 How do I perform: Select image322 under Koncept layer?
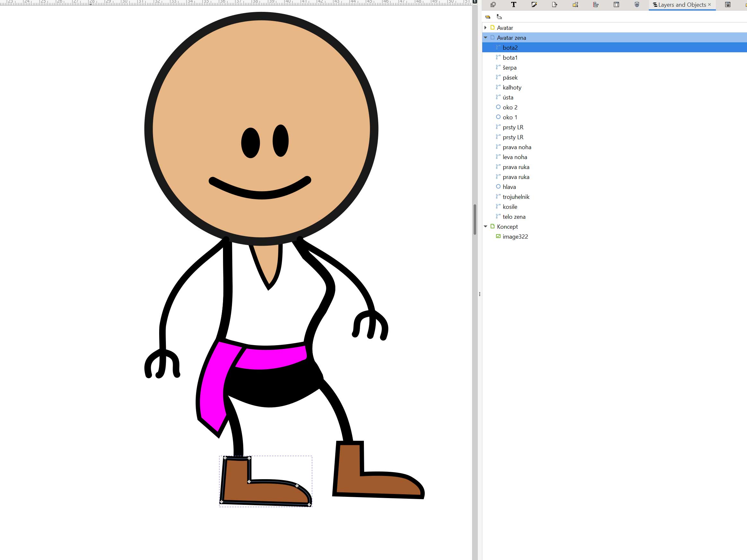point(515,237)
